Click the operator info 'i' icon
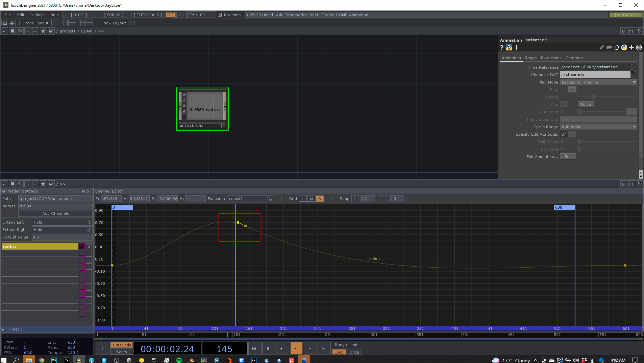 [516, 48]
